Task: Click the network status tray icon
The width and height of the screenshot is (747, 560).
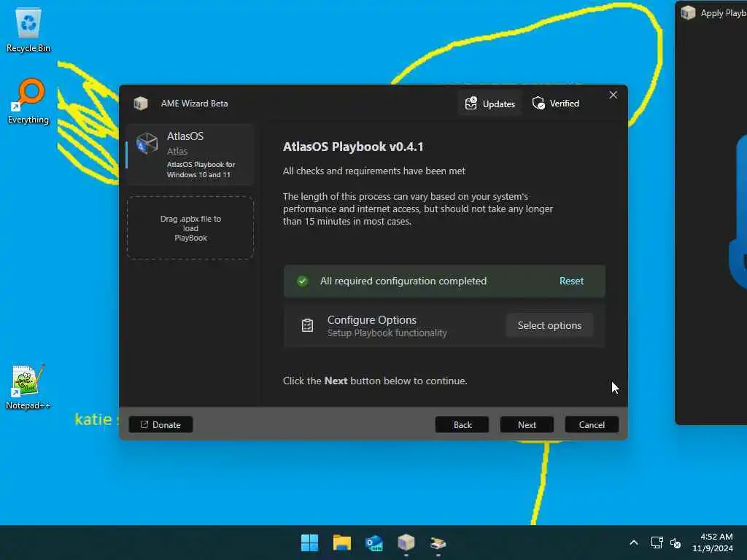Action: click(657, 542)
